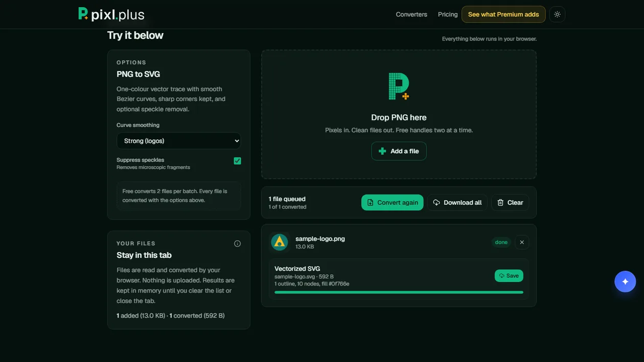Click the green conversion progress bar
Screen dimensions: 644x362
[399, 293]
